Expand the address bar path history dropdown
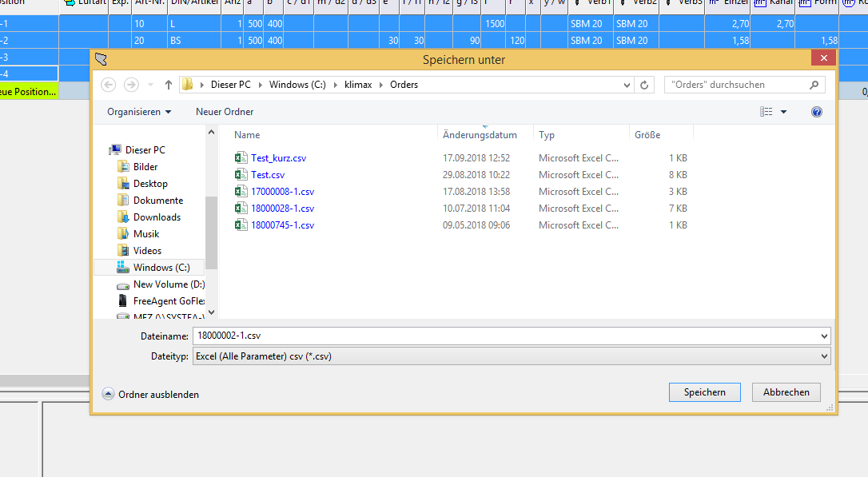The height and width of the screenshot is (477, 868). tap(627, 85)
